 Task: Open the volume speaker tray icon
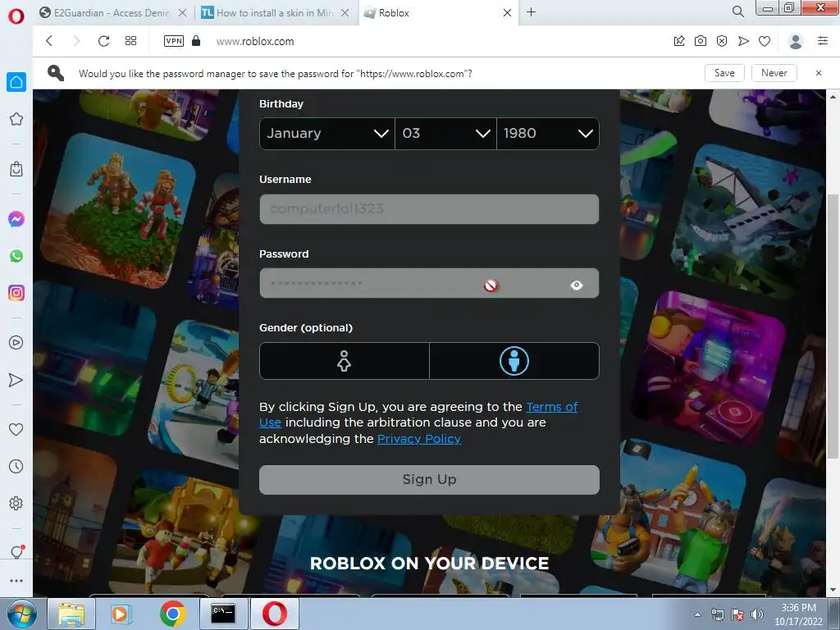(x=757, y=614)
